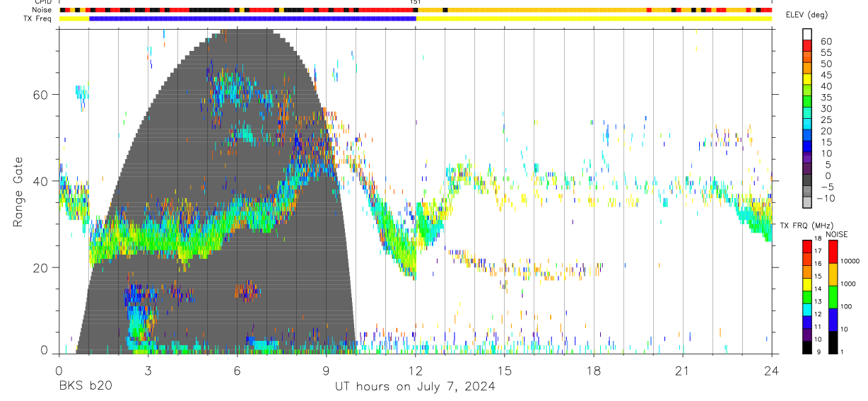Click the blue segment of the TX Freq bar
The width and height of the screenshot is (868, 401).
pyautogui.click(x=252, y=18)
